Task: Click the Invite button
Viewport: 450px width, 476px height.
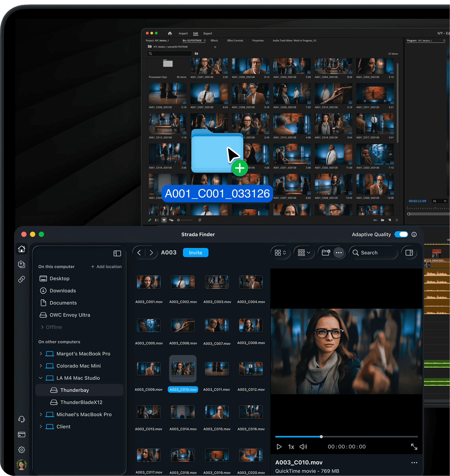Action: coord(196,253)
